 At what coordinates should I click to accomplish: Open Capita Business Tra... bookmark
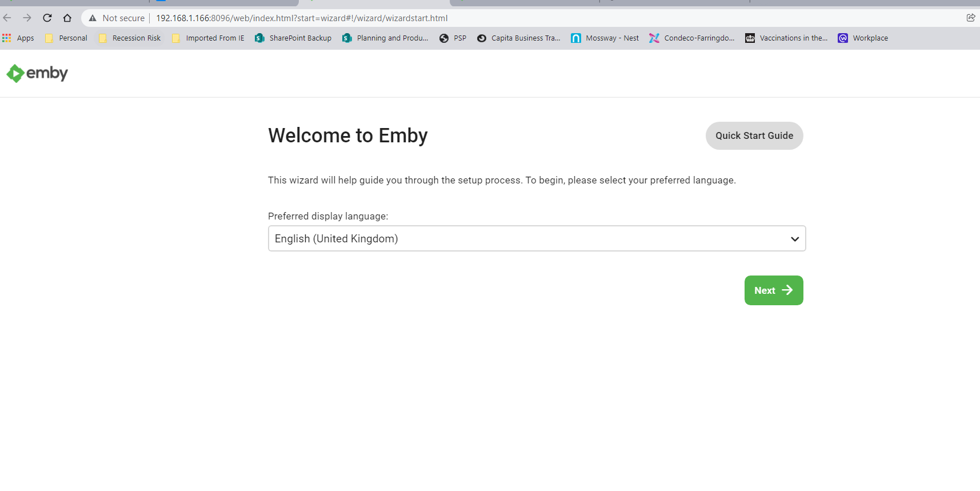pyautogui.click(x=519, y=38)
